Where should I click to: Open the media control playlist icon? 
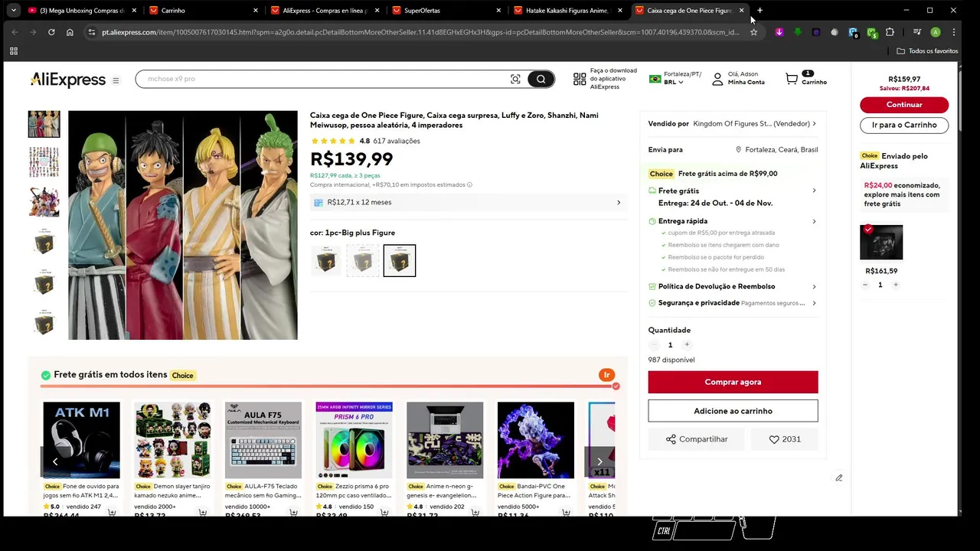pyautogui.click(x=917, y=32)
